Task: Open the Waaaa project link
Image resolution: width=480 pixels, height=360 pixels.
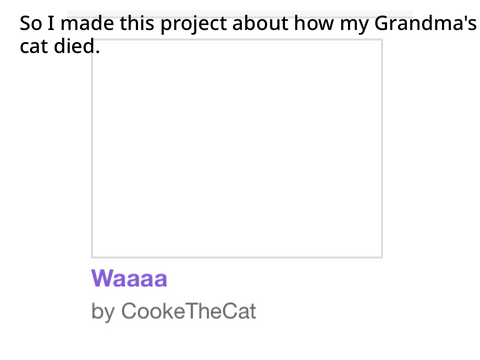Action: [129, 278]
